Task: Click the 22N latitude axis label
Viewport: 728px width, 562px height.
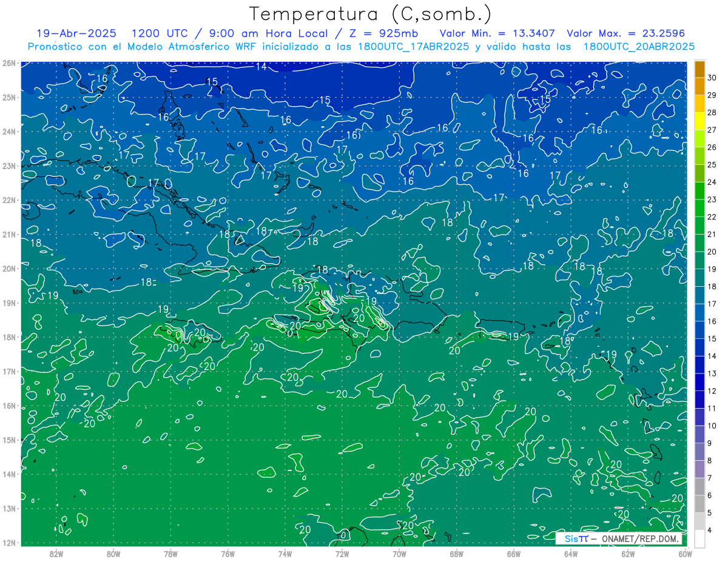Action: 9,199
